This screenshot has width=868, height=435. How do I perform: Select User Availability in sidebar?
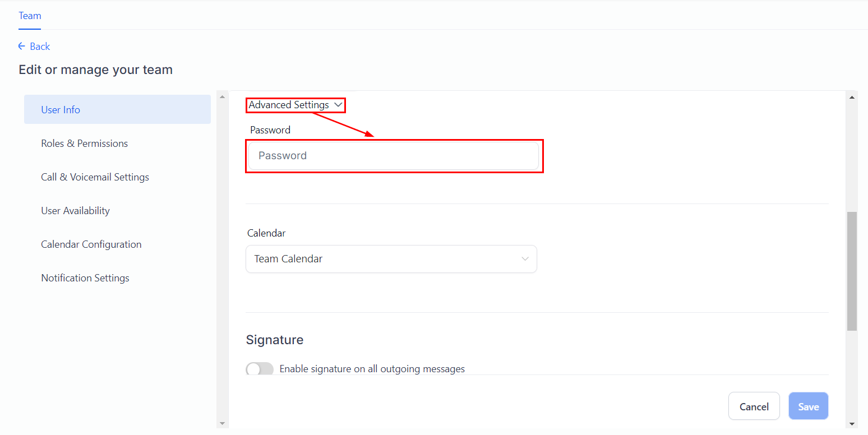75,211
